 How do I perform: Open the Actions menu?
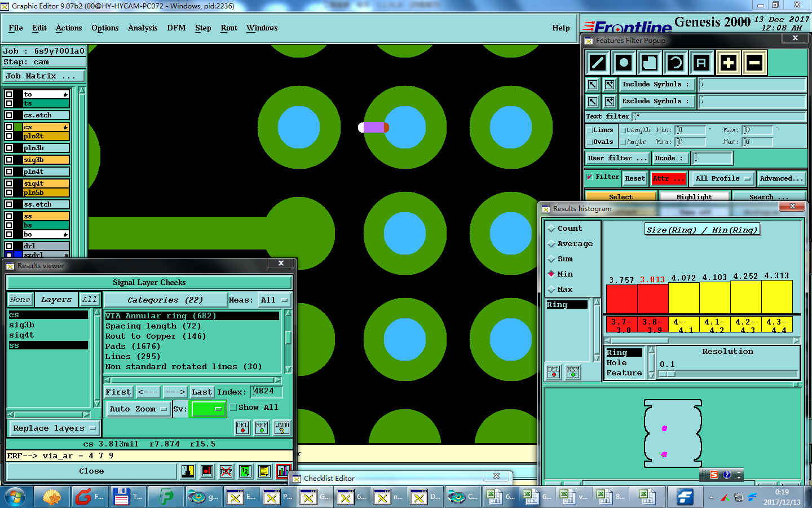tap(69, 28)
